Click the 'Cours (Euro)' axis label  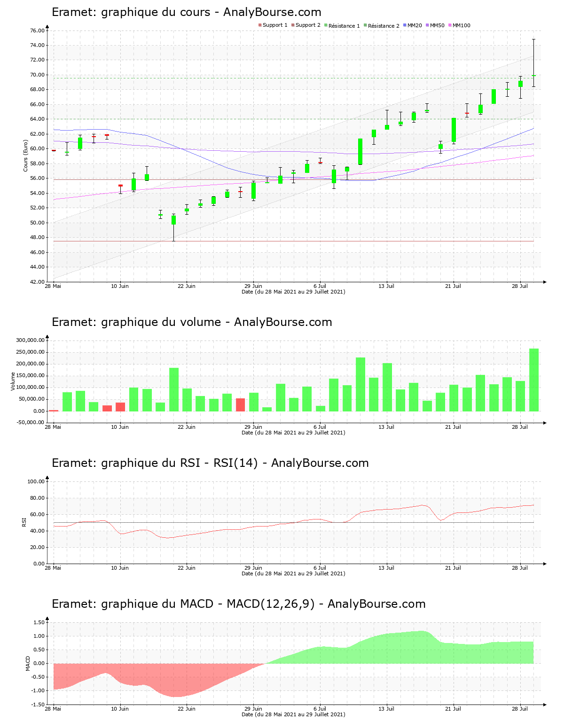point(26,156)
